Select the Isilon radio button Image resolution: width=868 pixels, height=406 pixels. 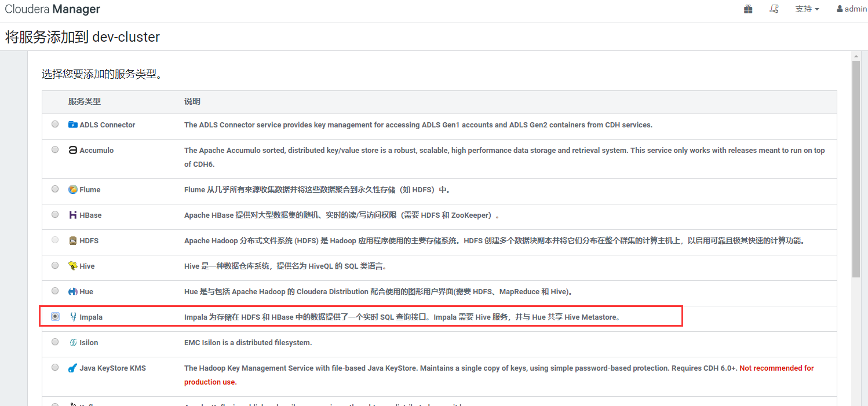click(x=55, y=342)
